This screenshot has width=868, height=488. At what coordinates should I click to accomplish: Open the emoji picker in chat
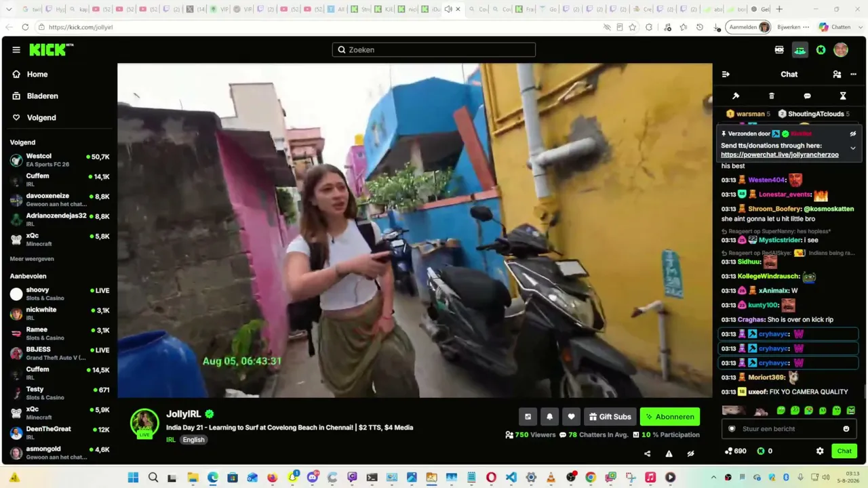846,429
